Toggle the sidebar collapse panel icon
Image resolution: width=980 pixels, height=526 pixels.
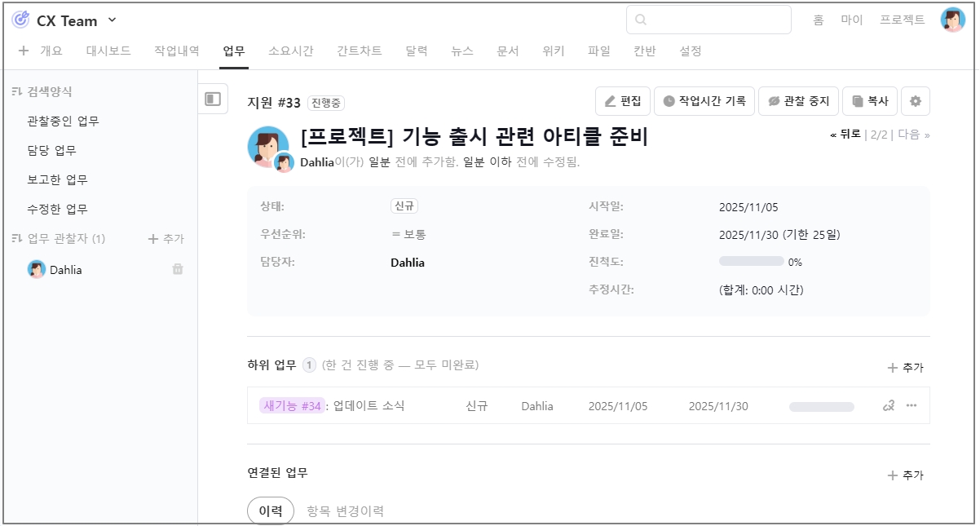213,99
